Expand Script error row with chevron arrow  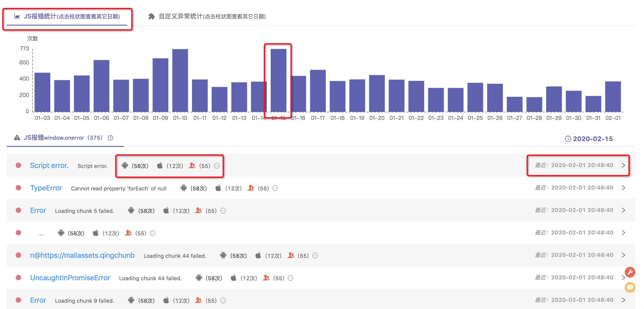[623, 165]
